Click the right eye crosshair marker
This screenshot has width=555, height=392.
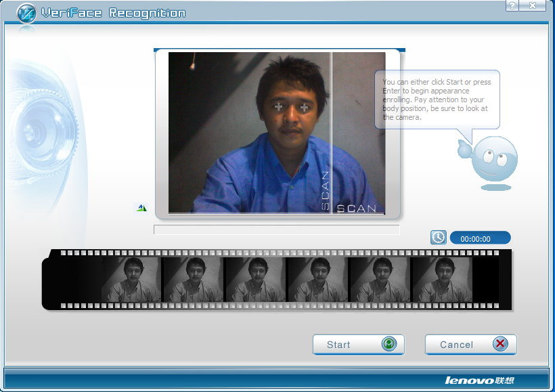pyautogui.click(x=304, y=107)
